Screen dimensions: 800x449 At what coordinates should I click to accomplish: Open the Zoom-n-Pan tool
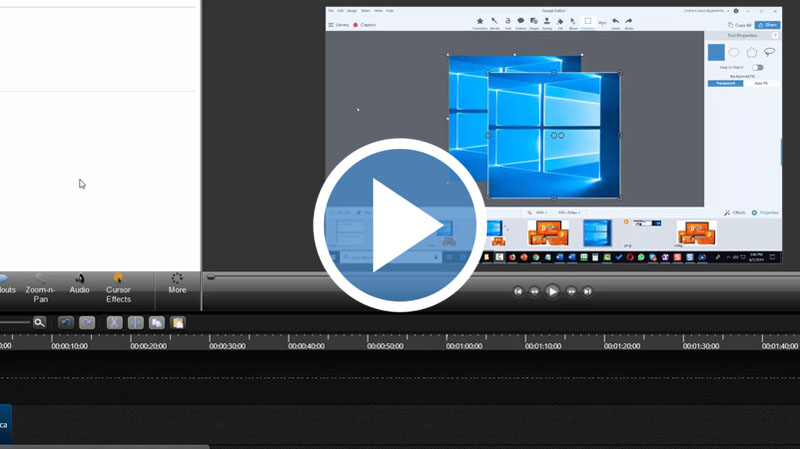coord(40,288)
